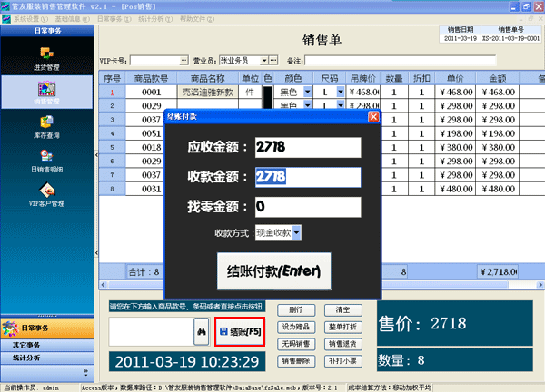Open VIP客户管理 icon in sidebar
The width and height of the screenshot is (545, 392).
click(46, 195)
